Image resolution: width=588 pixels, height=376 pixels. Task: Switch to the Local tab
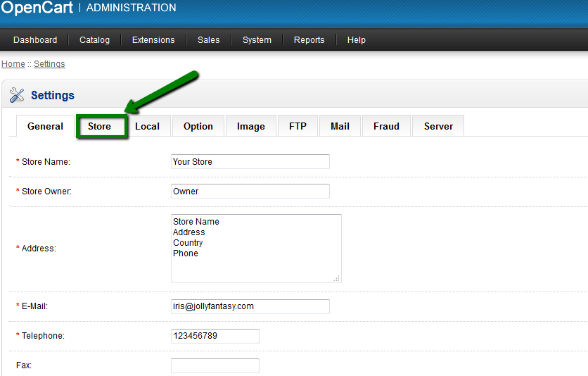(x=148, y=126)
